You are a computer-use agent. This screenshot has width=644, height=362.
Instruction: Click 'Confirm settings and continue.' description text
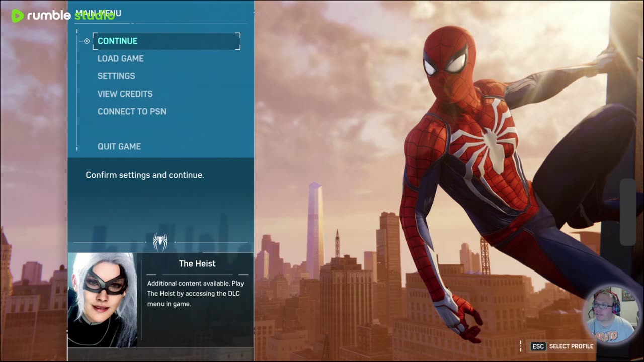(x=145, y=175)
